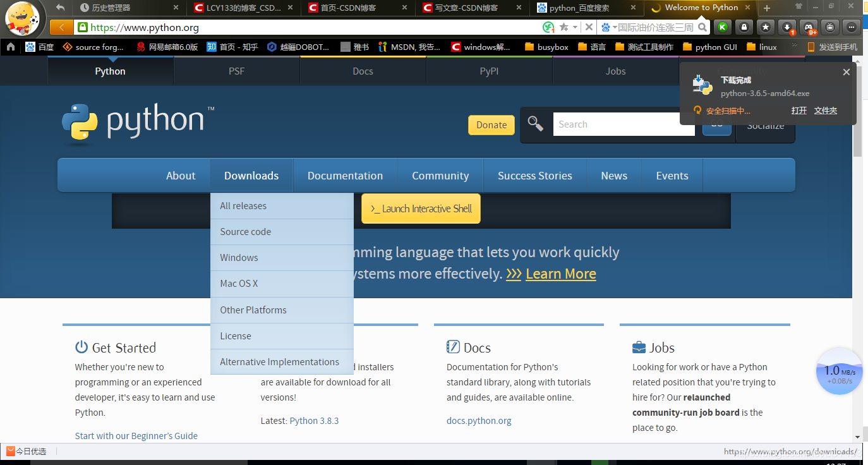Choose Mac OS X in Downloads menu
Image resolution: width=868 pixels, height=465 pixels.
tap(282, 284)
